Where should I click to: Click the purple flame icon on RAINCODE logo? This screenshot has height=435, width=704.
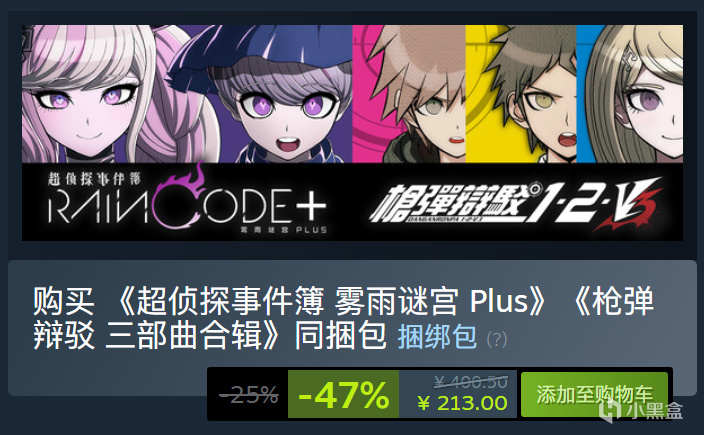(180, 194)
